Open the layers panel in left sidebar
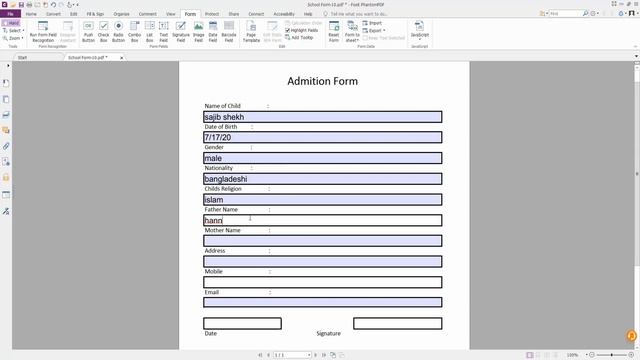The image size is (640, 360). pyautogui.click(x=6, y=115)
